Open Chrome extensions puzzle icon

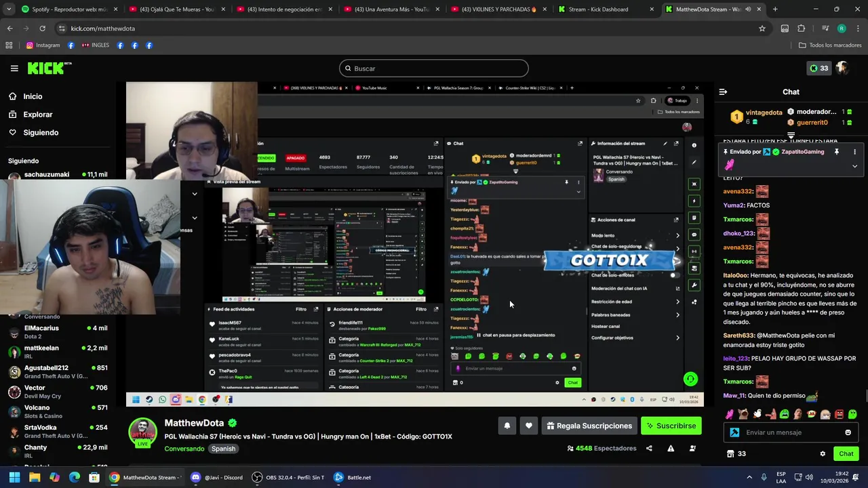802,28
